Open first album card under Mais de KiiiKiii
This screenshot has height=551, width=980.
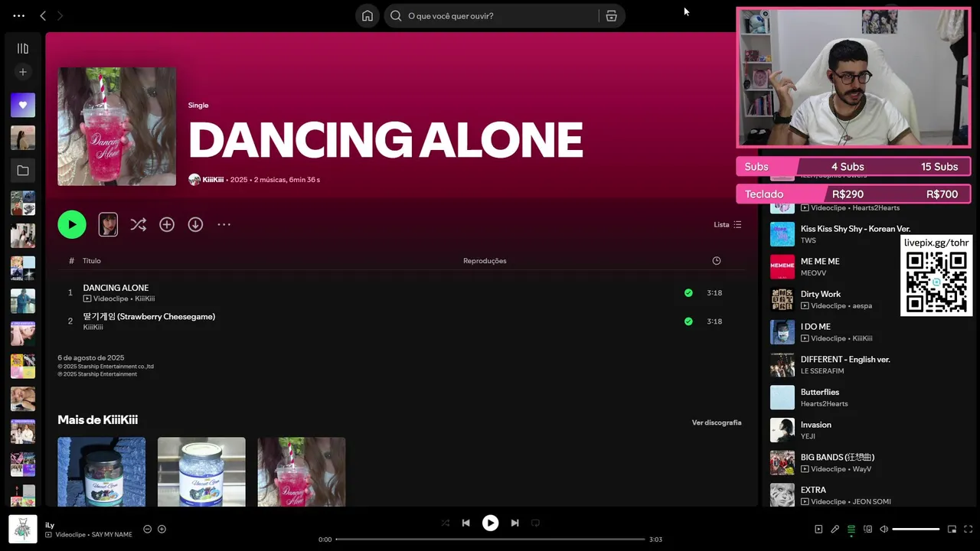101,471
